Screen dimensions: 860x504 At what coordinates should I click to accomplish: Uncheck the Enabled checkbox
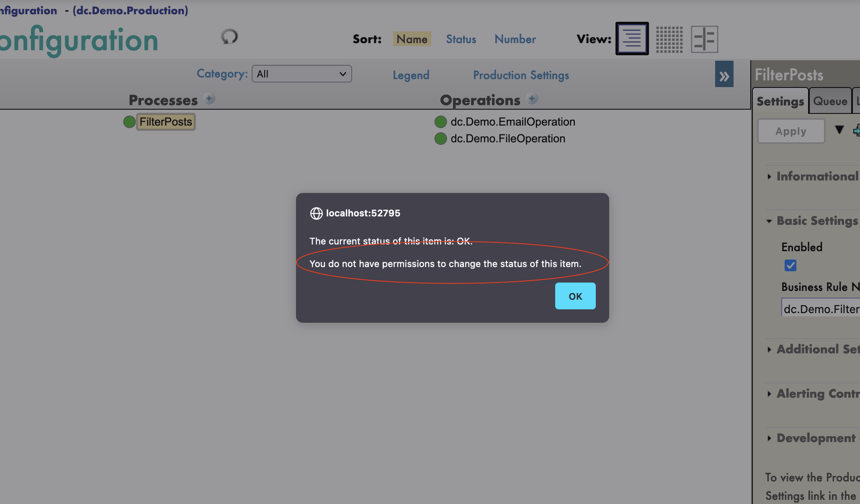click(790, 265)
